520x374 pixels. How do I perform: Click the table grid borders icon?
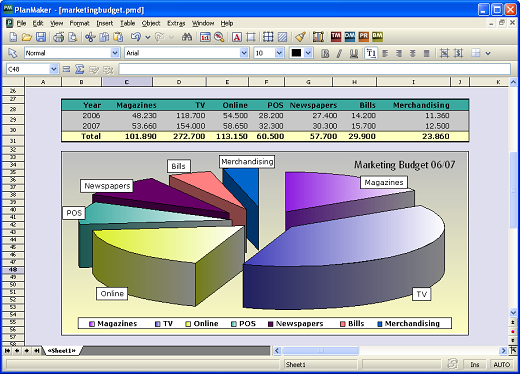(x=268, y=37)
